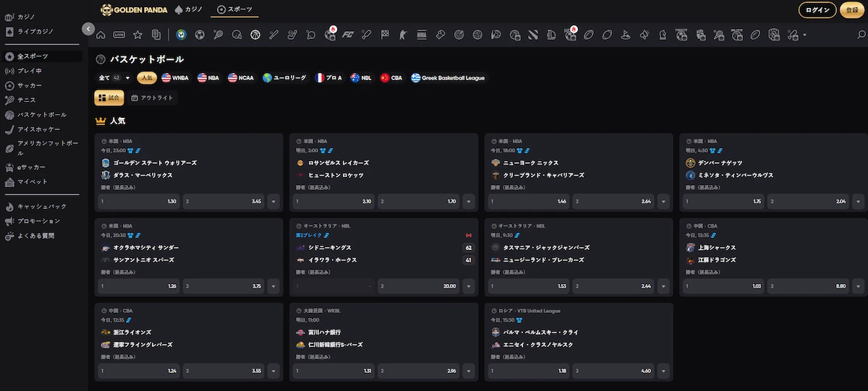
Task: Select the tennis racket sport icon
Action: pos(218,35)
